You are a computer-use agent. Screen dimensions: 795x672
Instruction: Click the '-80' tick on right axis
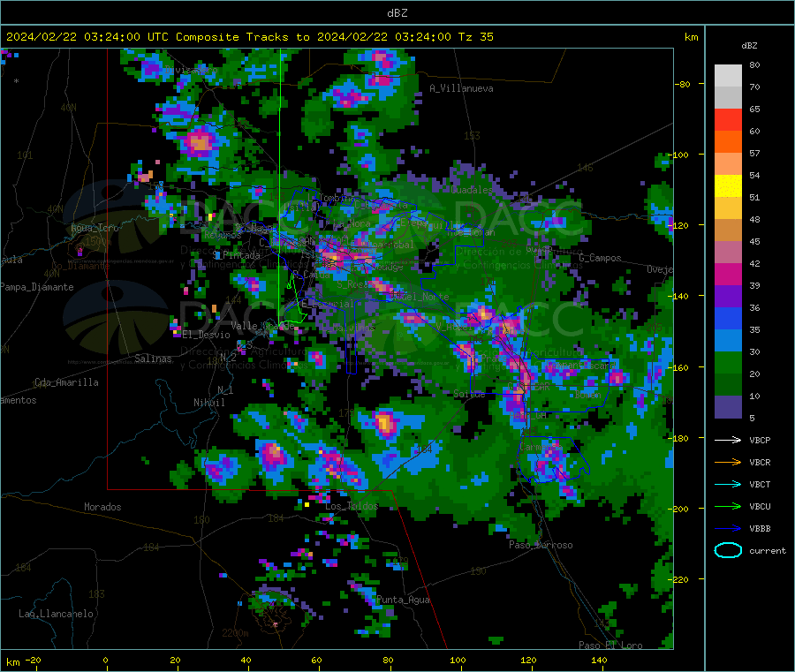tap(683, 84)
